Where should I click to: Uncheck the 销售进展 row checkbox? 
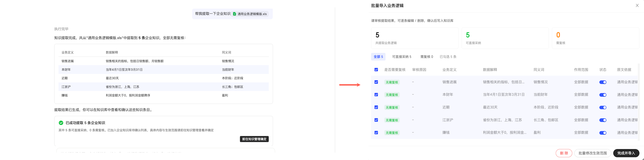(376, 82)
